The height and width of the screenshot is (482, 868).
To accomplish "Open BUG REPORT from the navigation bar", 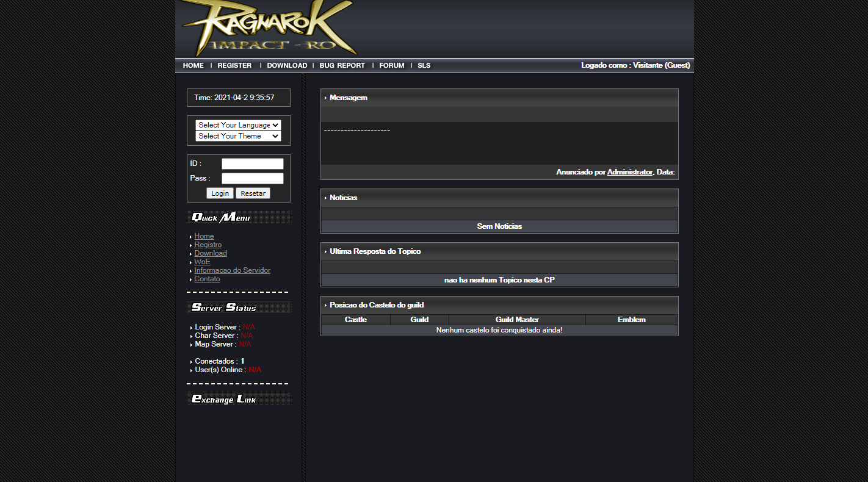I will pyautogui.click(x=342, y=65).
